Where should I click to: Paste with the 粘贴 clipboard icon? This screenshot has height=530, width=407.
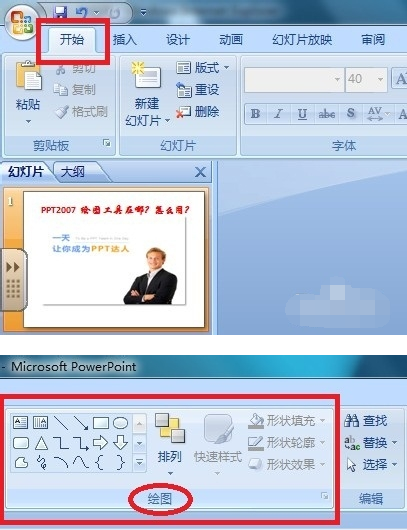point(28,76)
